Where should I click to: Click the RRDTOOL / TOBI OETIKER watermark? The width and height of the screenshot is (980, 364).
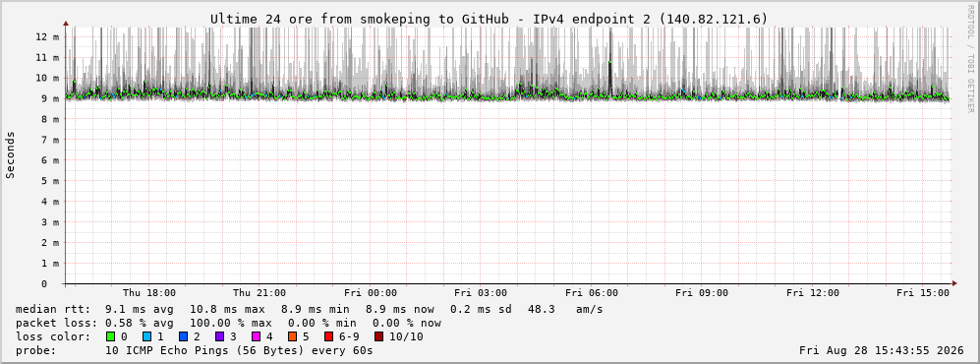click(x=970, y=59)
